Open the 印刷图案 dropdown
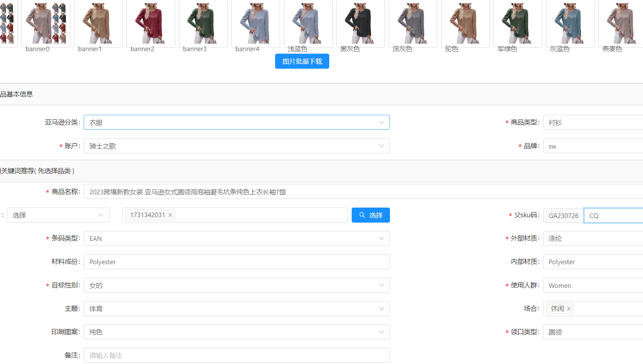Screen dimensions: 643x364 [x=381, y=332]
